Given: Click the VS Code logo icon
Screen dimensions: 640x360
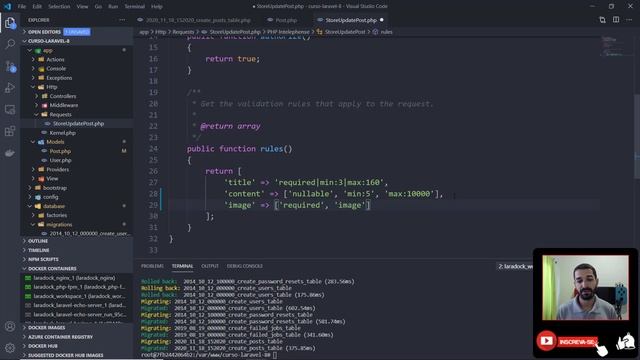Looking at the screenshot, I should 7,6.
